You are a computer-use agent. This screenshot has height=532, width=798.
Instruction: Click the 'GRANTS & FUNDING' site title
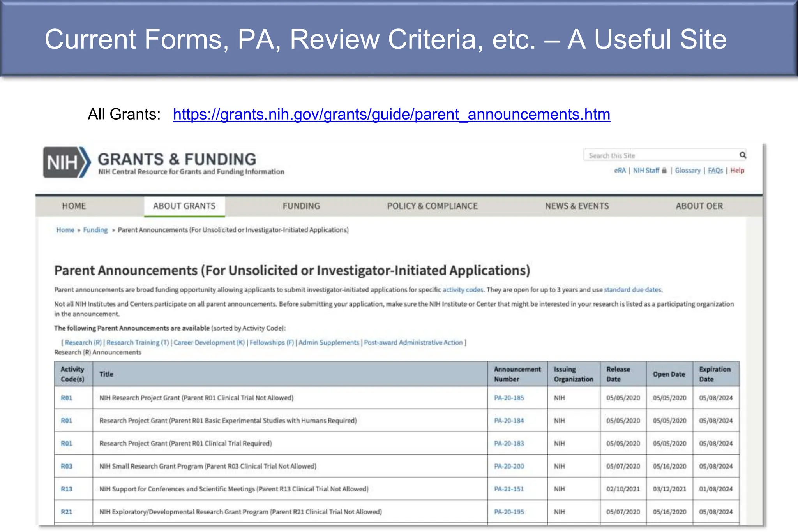(x=177, y=159)
